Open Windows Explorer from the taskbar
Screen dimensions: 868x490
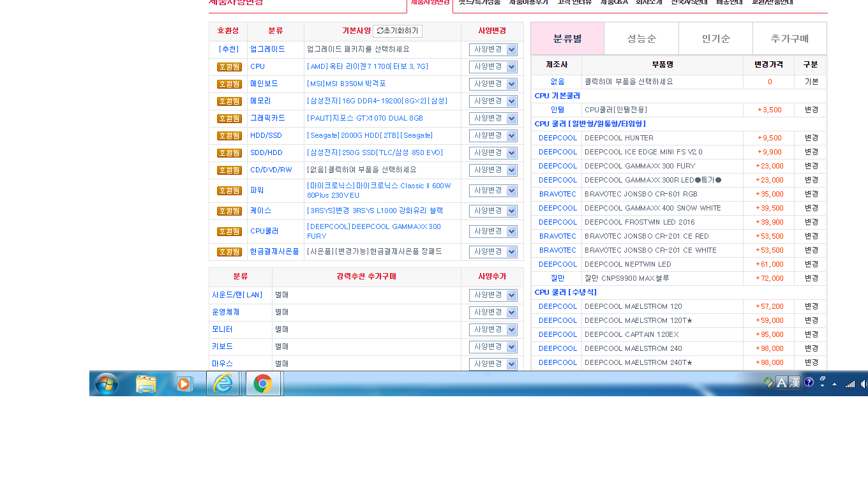(146, 384)
